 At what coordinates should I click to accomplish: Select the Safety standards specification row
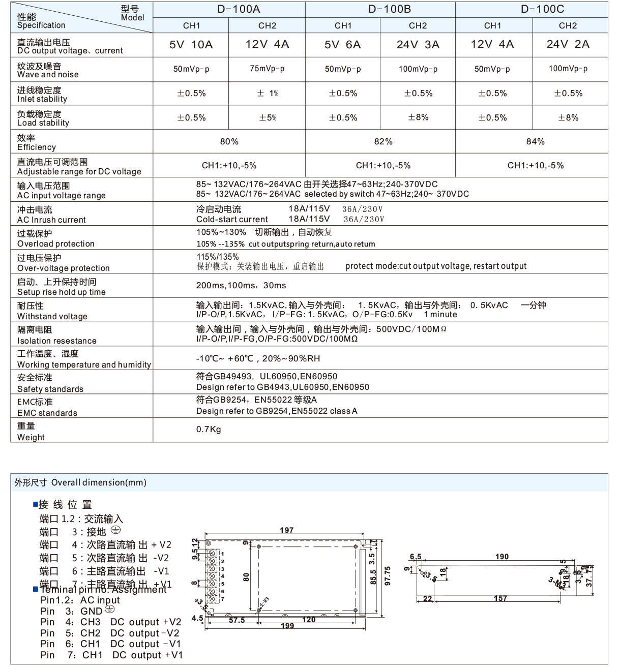(x=51, y=382)
